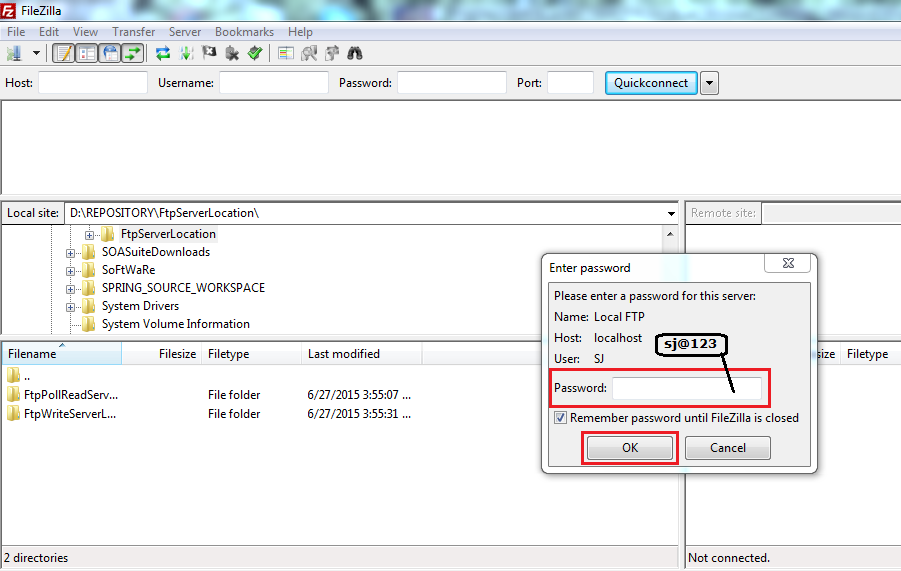Click the SoFtWaRe folder icon
901x571 pixels.
click(88, 269)
